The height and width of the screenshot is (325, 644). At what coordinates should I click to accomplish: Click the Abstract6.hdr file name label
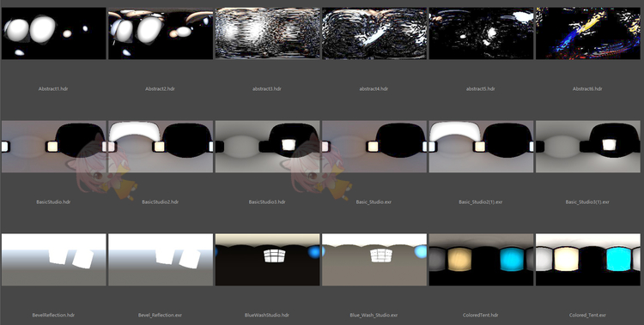point(587,88)
